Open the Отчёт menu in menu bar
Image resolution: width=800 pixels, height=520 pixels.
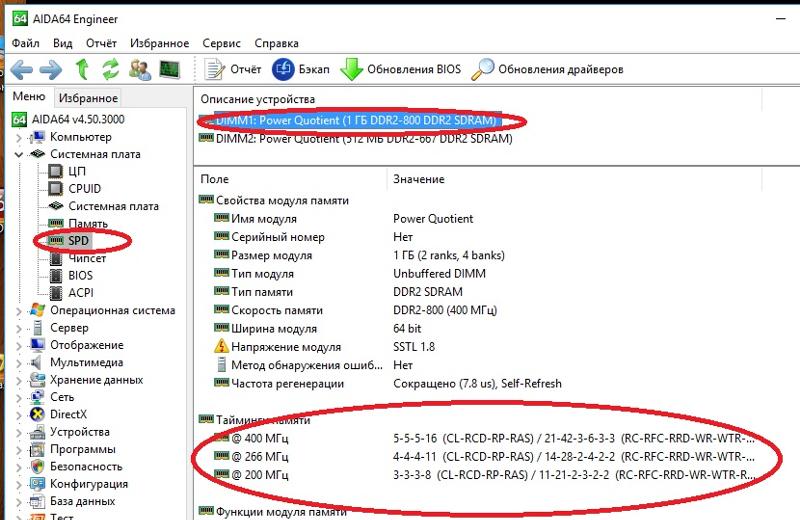(x=101, y=43)
